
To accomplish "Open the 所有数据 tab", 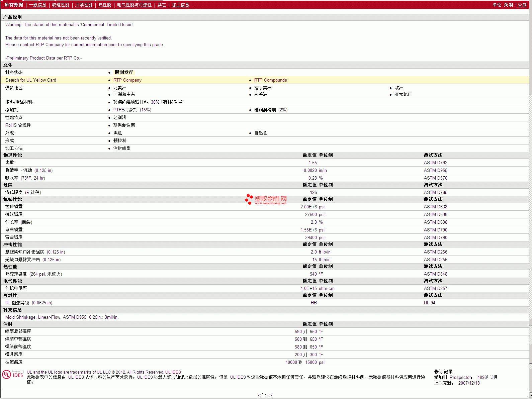I will (14, 5).
